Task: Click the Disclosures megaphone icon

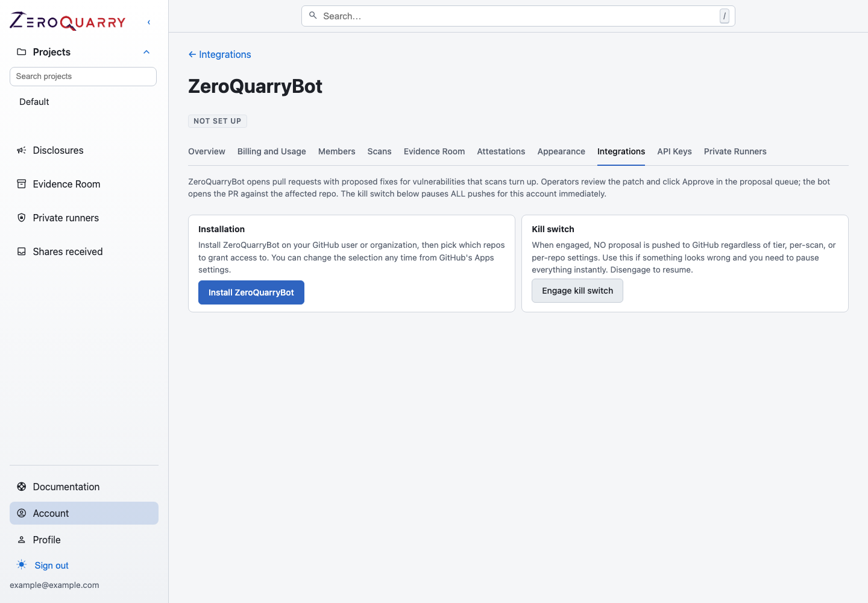Action: tap(22, 150)
